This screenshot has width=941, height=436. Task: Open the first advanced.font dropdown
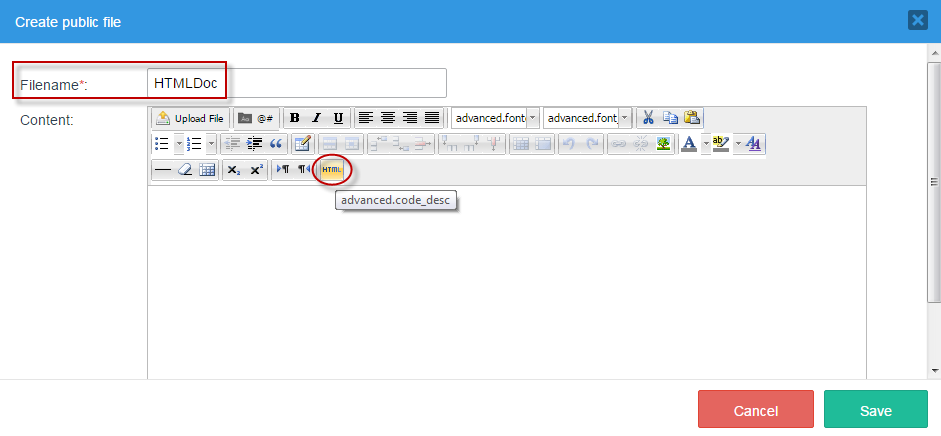point(533,118)
